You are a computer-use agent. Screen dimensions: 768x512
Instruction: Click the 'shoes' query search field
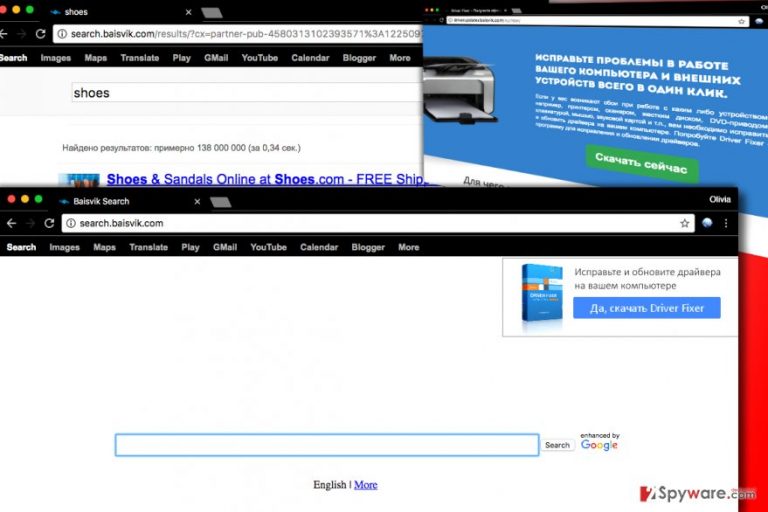click(247, 93)
